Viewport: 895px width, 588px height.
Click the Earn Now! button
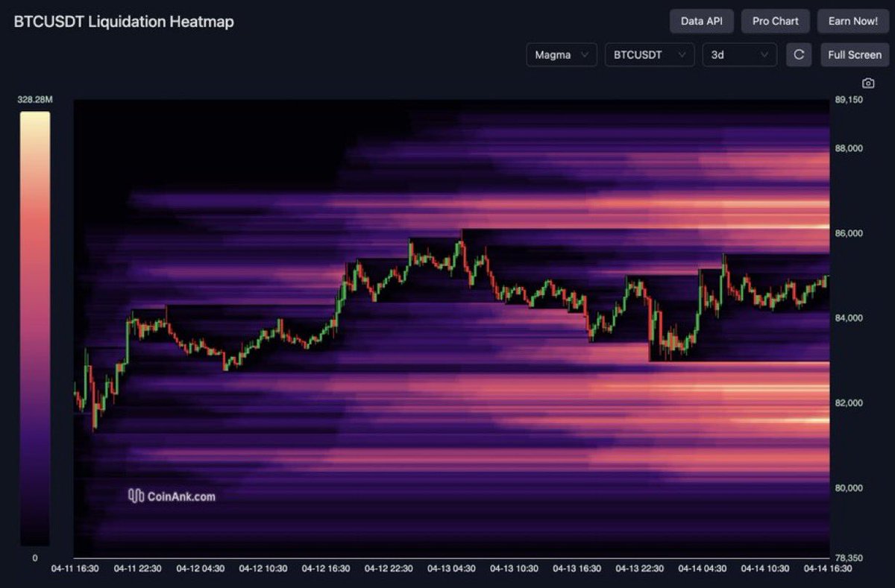pos(853,21)
